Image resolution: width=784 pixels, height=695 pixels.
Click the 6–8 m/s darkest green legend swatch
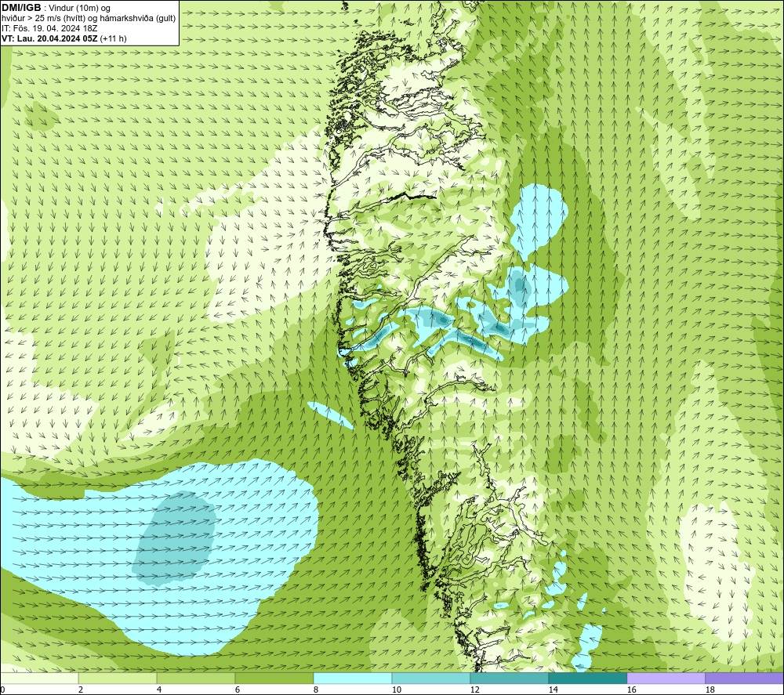[x=274, y=678]
